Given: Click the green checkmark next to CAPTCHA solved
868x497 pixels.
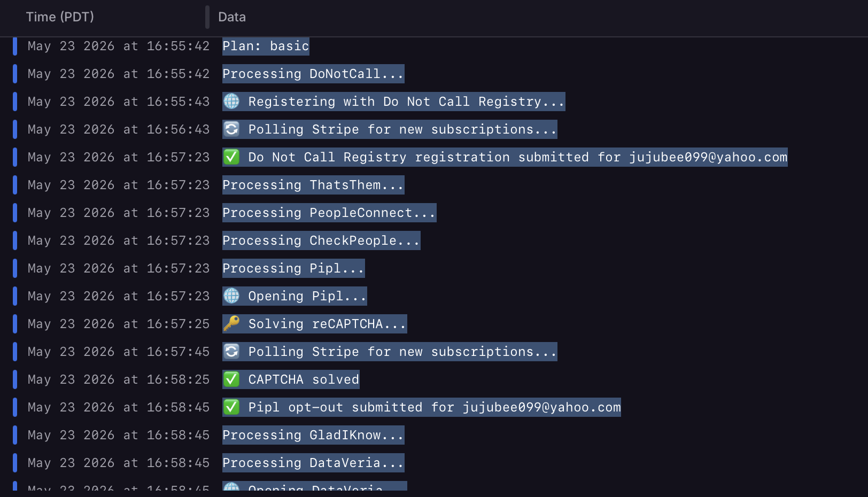Looking at the screenshot, I should (x=231, y=379).
